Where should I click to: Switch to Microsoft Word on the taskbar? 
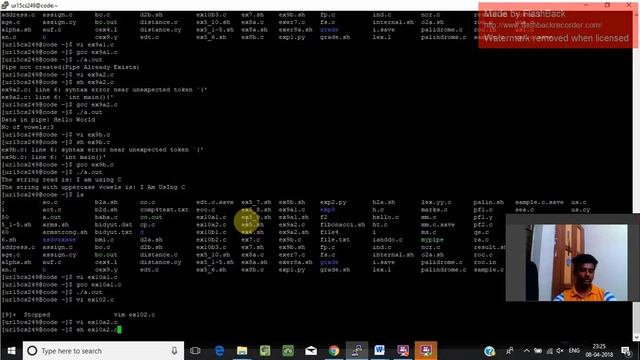click(x=380, y=351)
